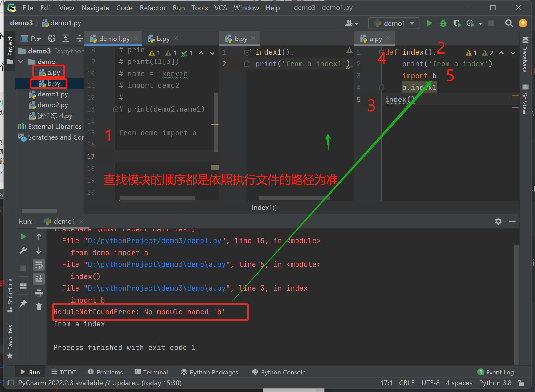This screenshot has width=535, height=392.
Task: Toggle the Project tool window sidebar button
Action: [10, 50]
